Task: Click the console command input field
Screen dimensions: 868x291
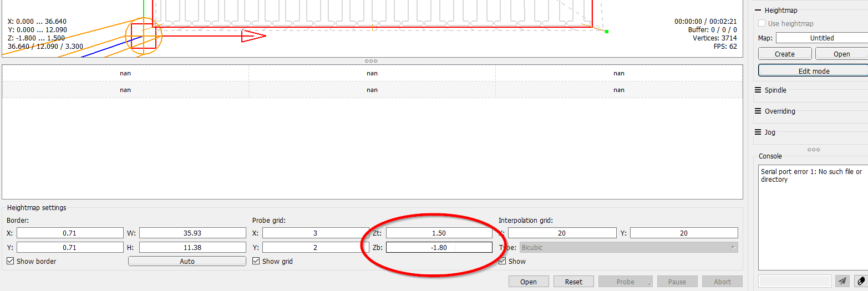Action: (x=794, y=282)
